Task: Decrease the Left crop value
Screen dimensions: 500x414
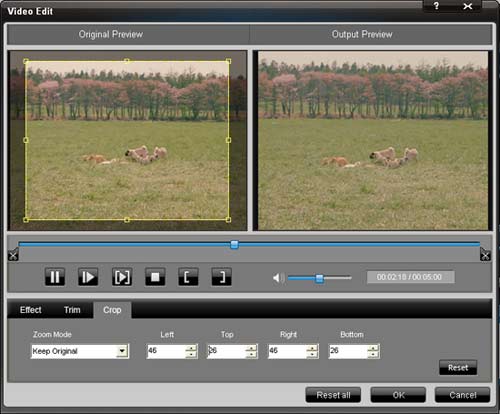Action: tap(191, 355)
